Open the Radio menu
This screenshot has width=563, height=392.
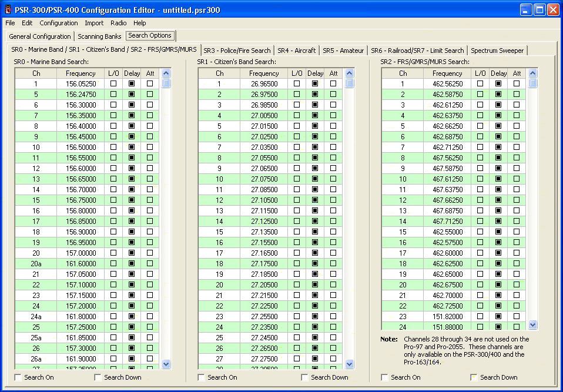pyautogui.click(x=118, y=23)
